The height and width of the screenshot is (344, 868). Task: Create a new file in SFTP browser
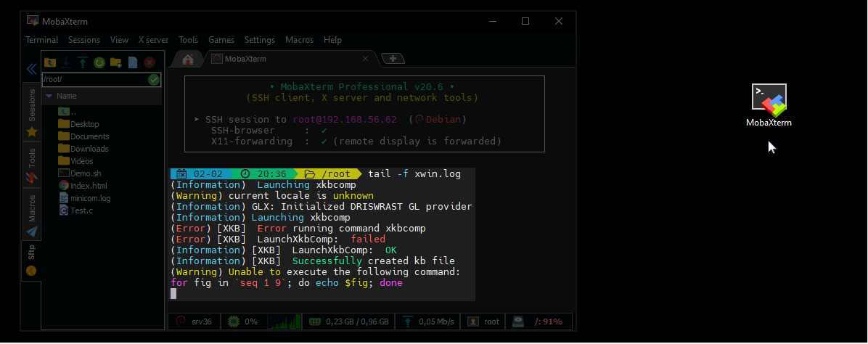coord(133,62)
